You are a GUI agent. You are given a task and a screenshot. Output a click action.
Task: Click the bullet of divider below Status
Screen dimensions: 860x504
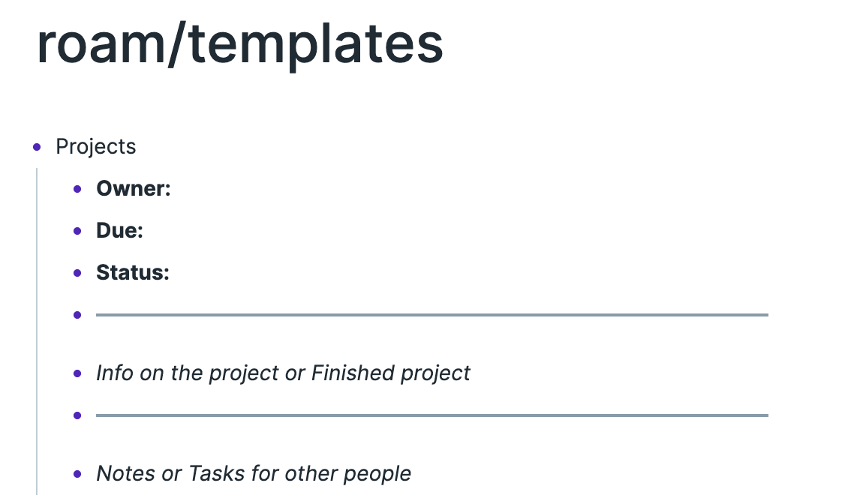coord(77,315)
